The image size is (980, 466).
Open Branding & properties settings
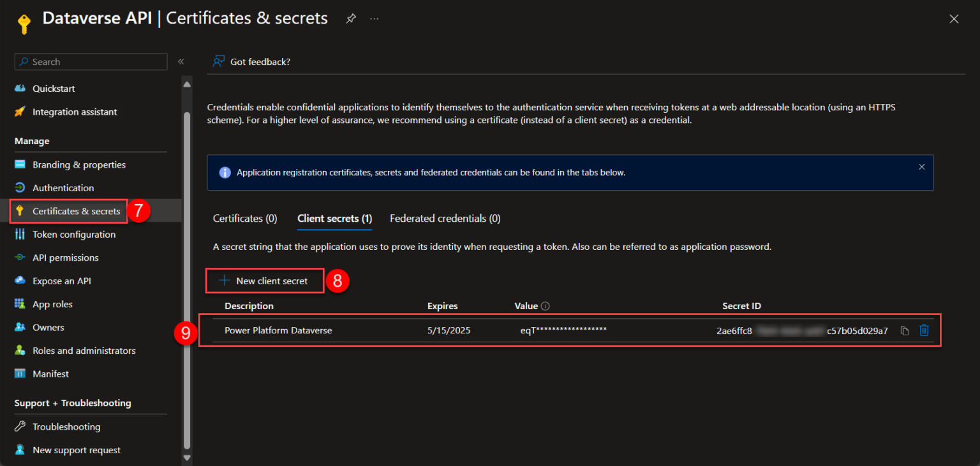(78, 164)
